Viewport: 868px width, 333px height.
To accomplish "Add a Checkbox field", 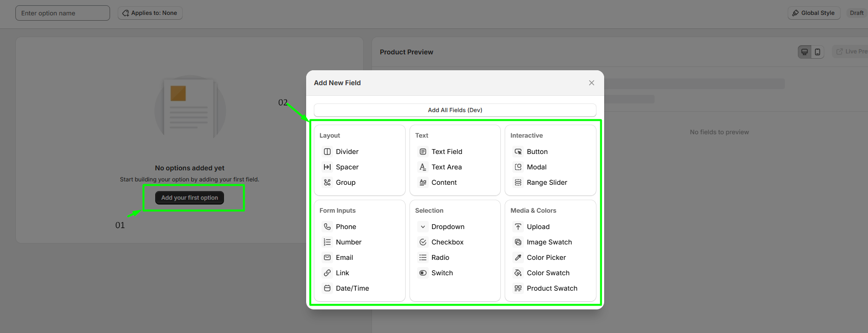I will (x=447, y=242).
